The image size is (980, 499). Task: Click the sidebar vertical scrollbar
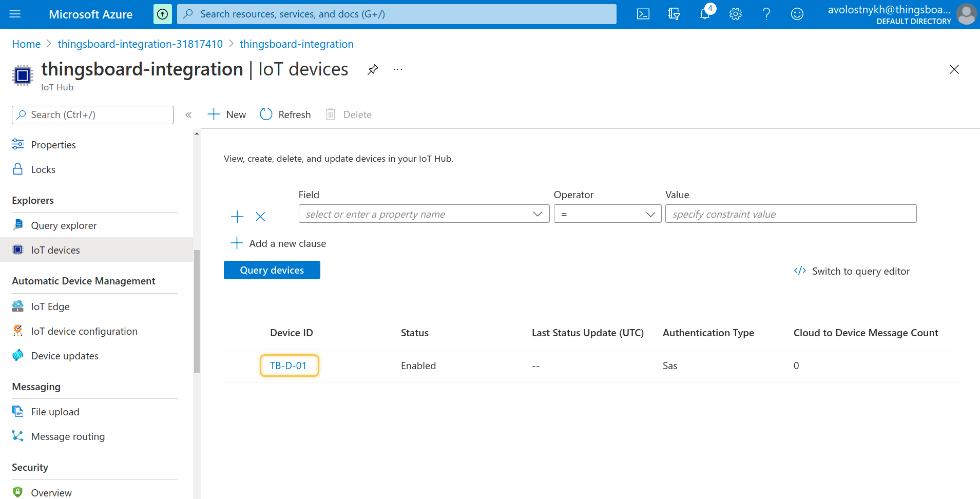[197, 311]
